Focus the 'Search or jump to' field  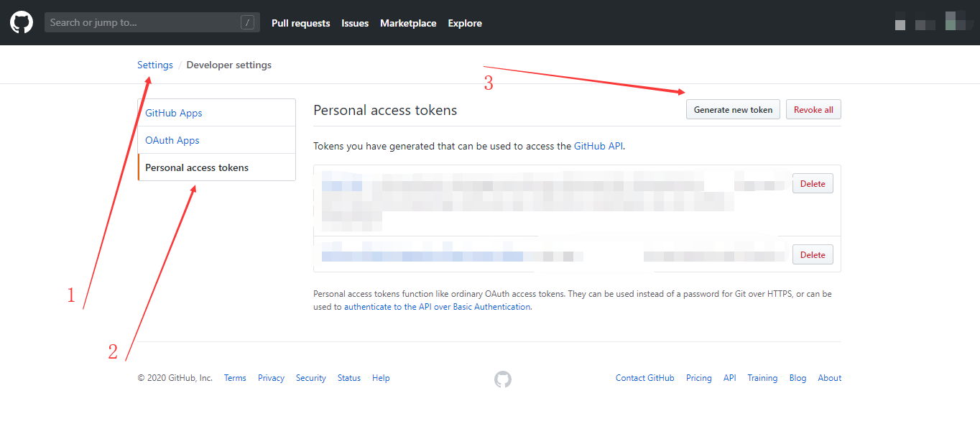coord(152,22)
